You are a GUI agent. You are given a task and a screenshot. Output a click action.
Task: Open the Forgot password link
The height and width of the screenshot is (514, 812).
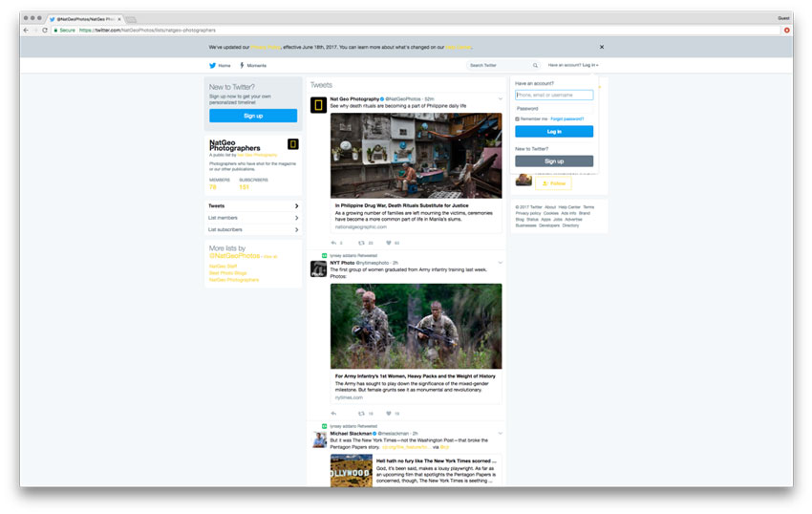pyautogui.click(x=567, y=119)
